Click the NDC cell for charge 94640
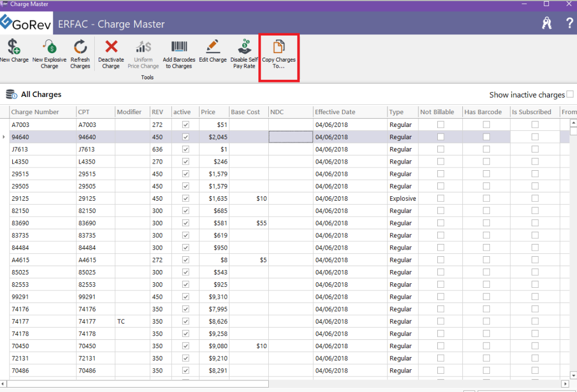577x392 pixels. (290, 136)
